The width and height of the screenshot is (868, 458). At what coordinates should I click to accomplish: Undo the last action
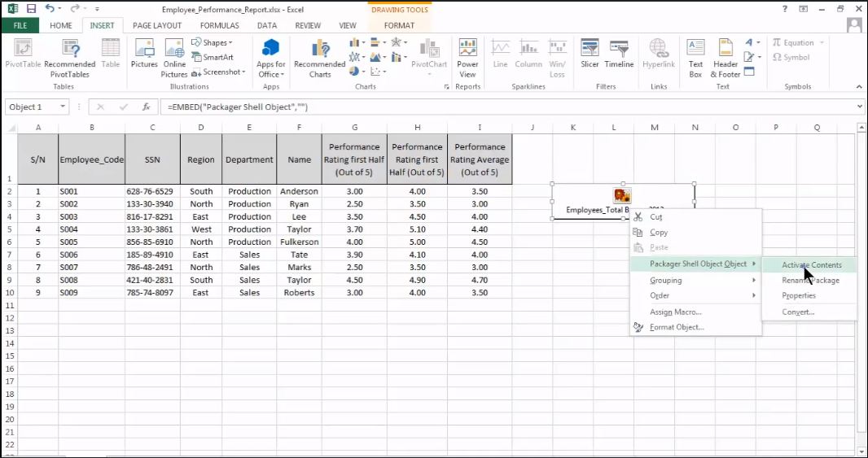point(50,9)
